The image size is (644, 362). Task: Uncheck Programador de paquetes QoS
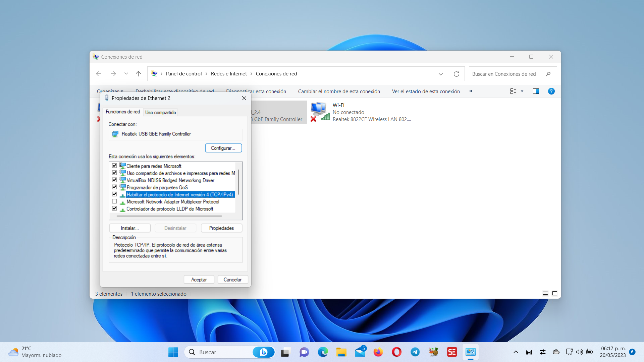(114, 187)
